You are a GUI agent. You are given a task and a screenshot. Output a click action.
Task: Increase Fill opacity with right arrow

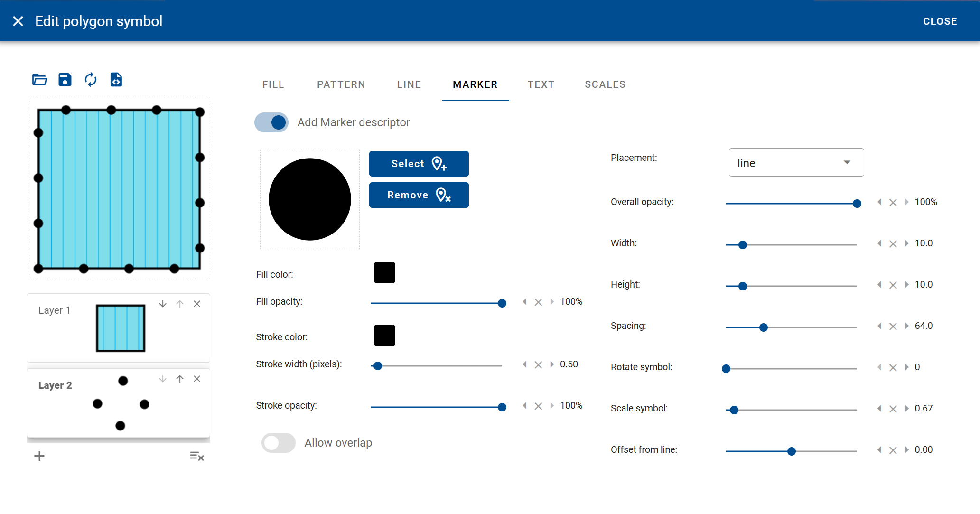coord(552,302)
